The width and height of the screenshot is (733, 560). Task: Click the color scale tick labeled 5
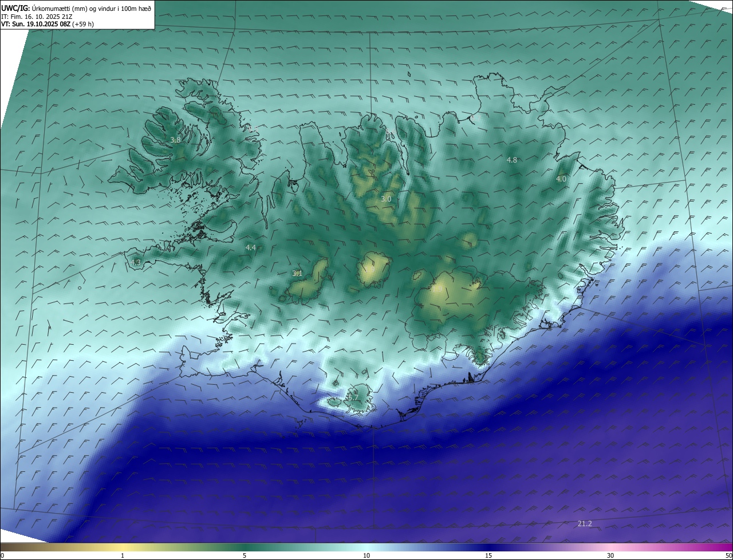pos(245,555)
